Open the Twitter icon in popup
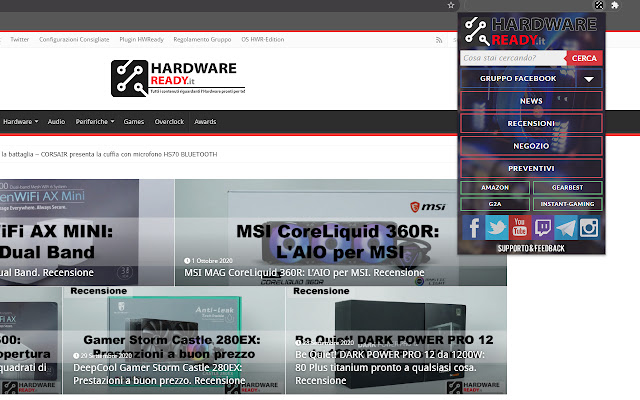The width and height of the screenshot is (640, 400). [x=497, y=227]
